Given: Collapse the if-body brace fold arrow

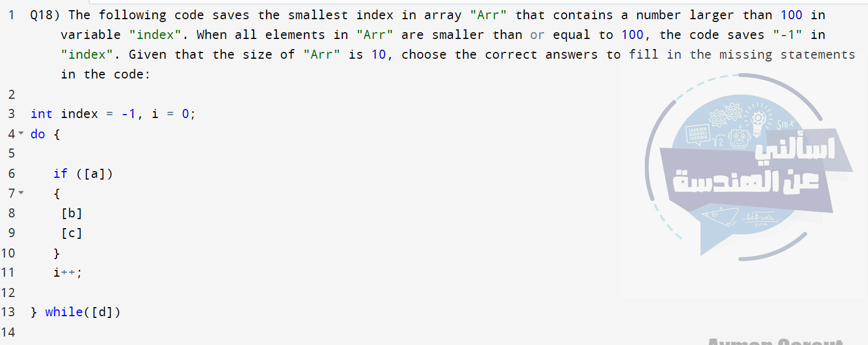Looking at the screenshot, I should tap(21, 193).
